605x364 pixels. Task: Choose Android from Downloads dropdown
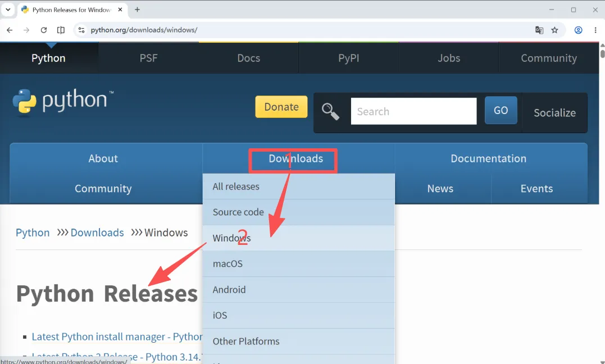pyautogui.click(x=299, y=290)
